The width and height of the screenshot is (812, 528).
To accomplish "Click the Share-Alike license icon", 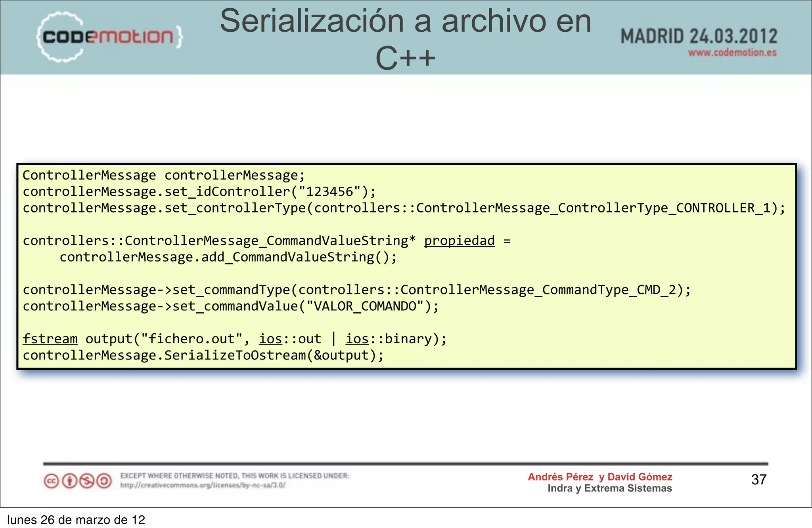I will 104,481.
